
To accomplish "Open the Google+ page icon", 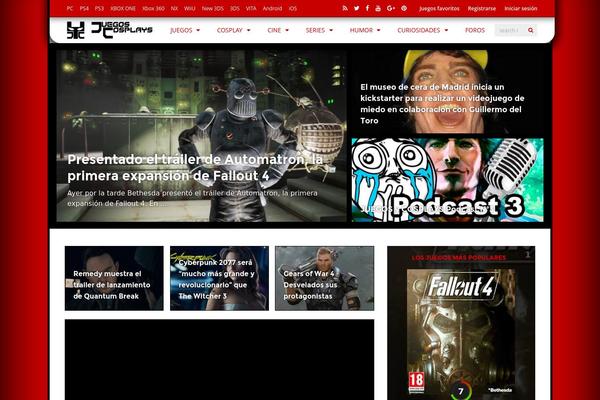I will [391, 8].
